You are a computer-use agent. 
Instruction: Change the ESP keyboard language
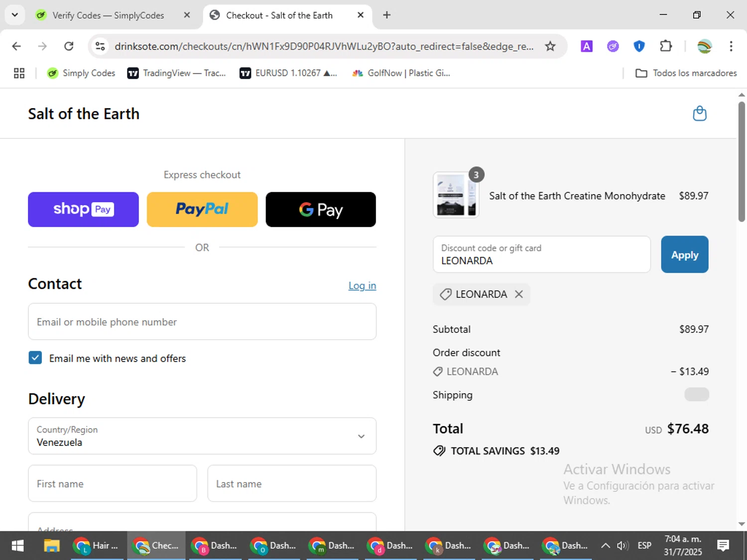click(x=644, y=546)
